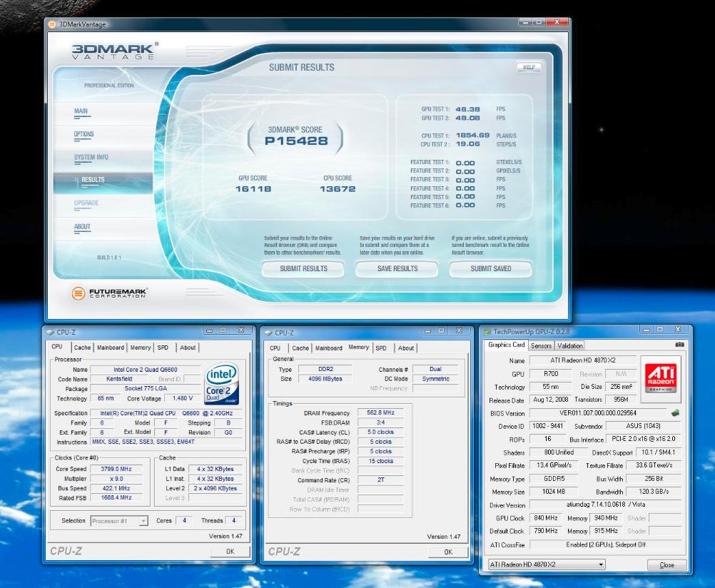
Task: Click the title icon of the CPU window
Action: pyautogui.click(x=51, y=333)
